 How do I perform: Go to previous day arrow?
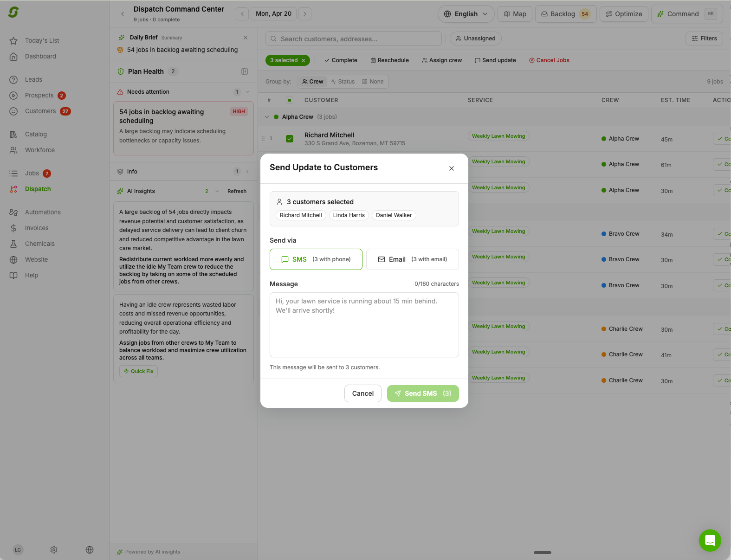[242, 14]
